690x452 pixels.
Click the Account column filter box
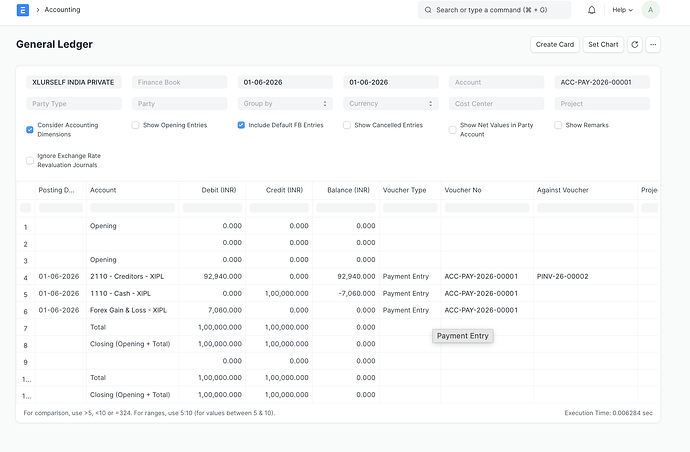(x=132, y=207)
